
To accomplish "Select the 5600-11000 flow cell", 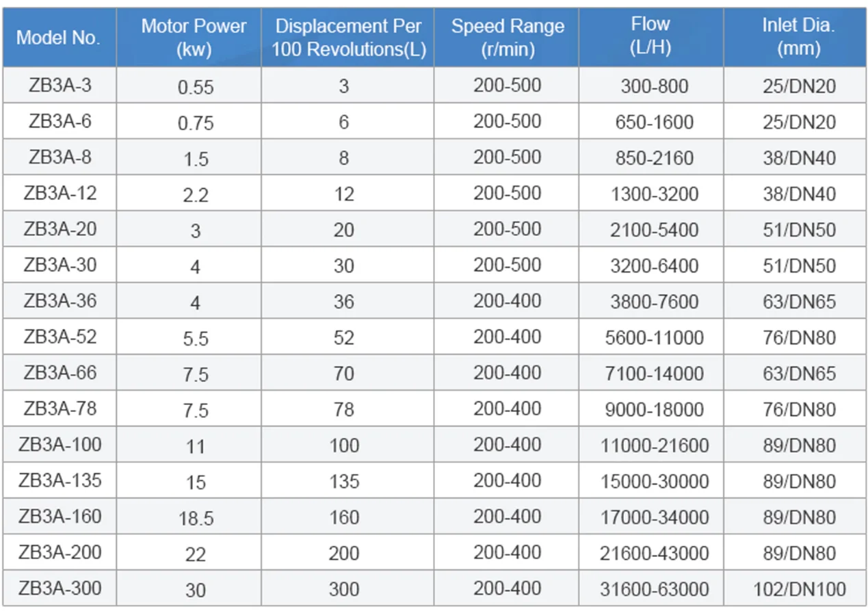I will pos(655,337).
